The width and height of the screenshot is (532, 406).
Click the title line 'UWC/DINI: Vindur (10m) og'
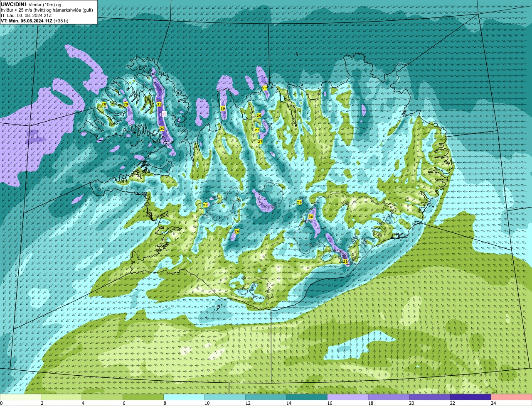(31, 4)
